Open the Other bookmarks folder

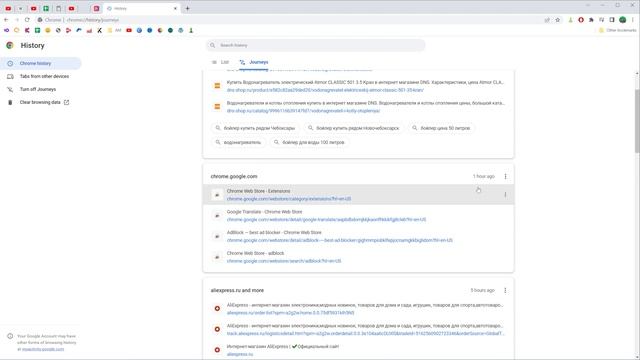pos(618,30)
